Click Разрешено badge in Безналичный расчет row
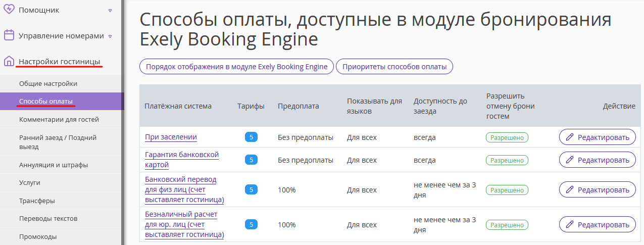Viewport: 644px width, 245px height. [507, 225]
